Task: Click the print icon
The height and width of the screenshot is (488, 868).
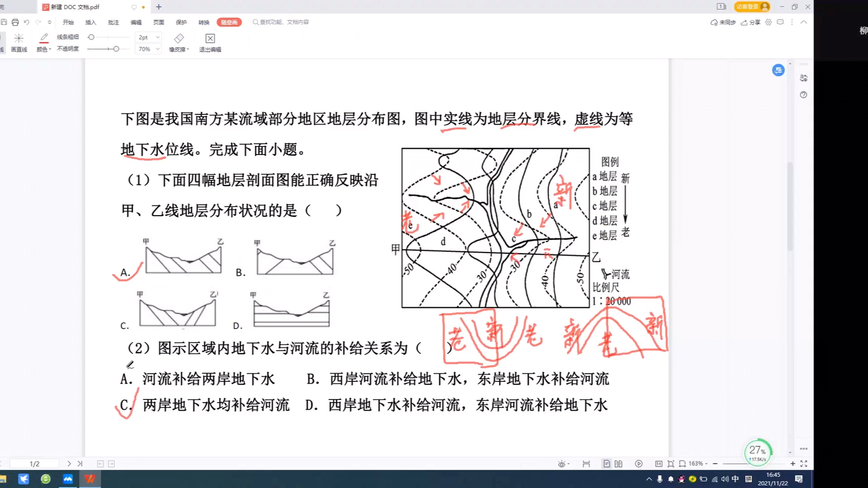Action: (x=15, y=22)
